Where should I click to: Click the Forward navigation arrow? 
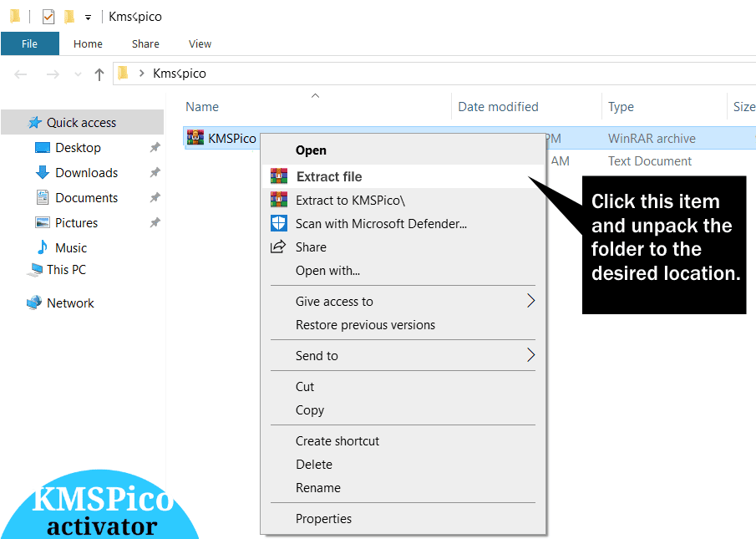pos(53,74)
